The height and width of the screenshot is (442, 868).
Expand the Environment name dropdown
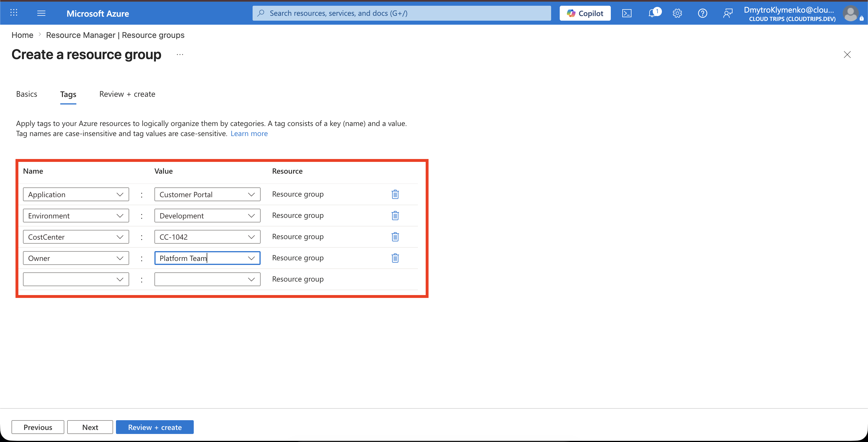point(120,216)
